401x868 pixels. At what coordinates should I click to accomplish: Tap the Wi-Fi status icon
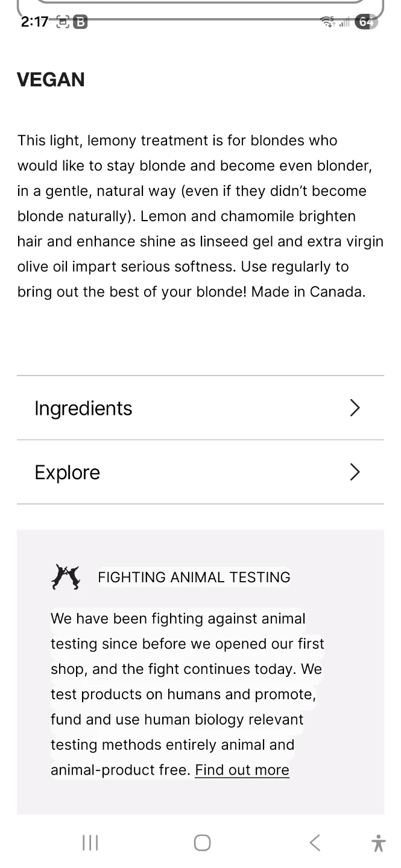329,22
